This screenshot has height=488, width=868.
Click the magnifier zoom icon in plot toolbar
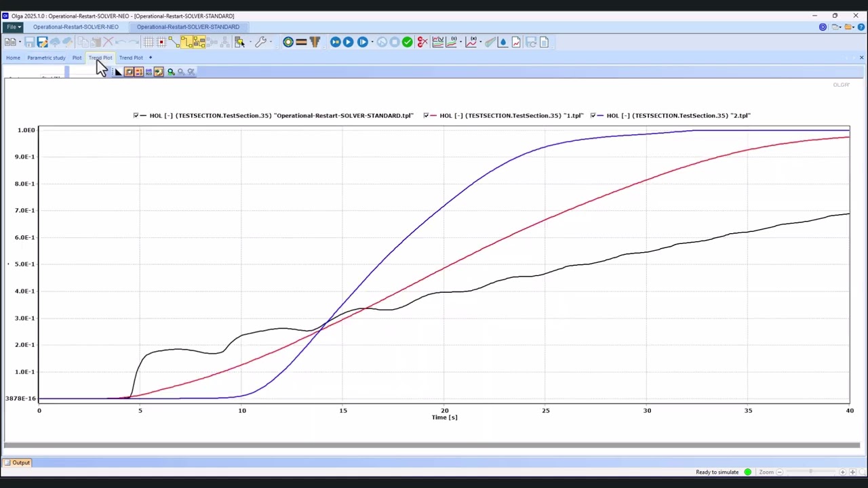[171, 72]
